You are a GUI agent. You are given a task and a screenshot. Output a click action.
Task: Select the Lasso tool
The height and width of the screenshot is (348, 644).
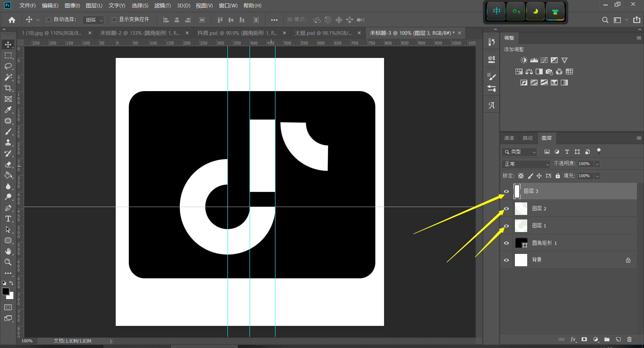pos(8,66)
